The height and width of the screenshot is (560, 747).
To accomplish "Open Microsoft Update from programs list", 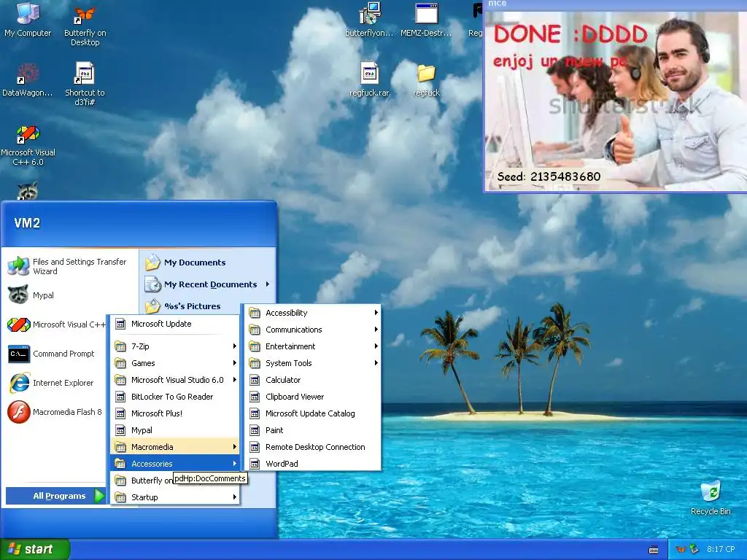I will (175, 324).
